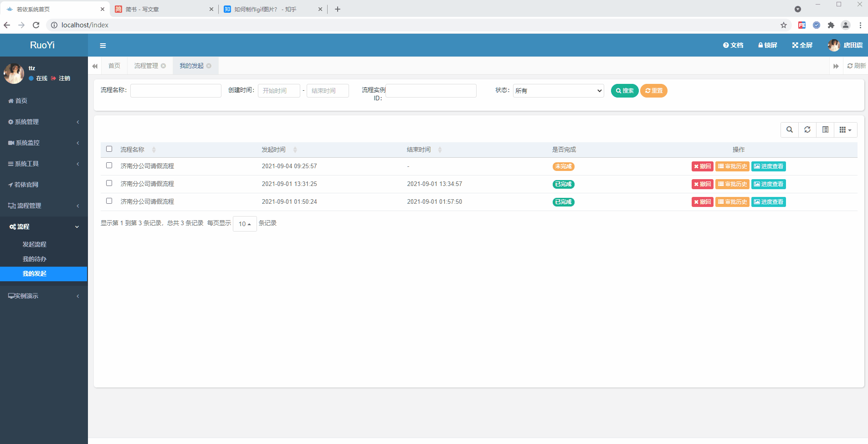Check the row checkbox for the 未完成 record
Screen dimensions: 868x444
click(109, 165)
